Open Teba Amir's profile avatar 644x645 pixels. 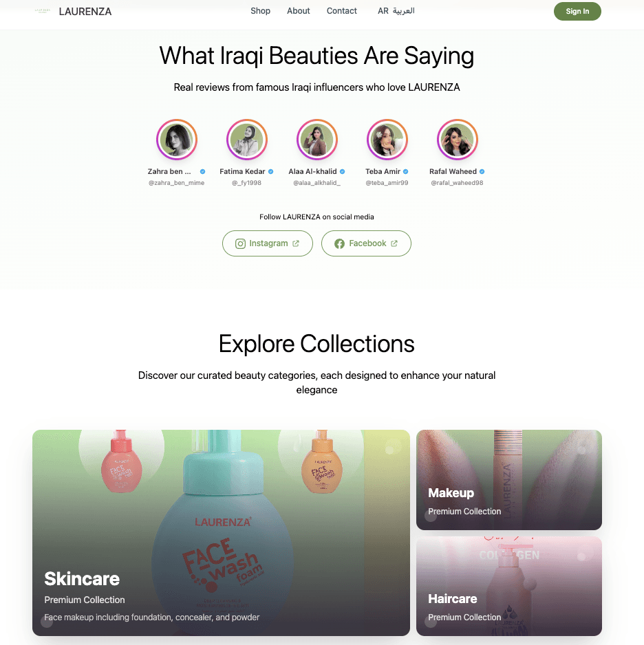(387, 140)
